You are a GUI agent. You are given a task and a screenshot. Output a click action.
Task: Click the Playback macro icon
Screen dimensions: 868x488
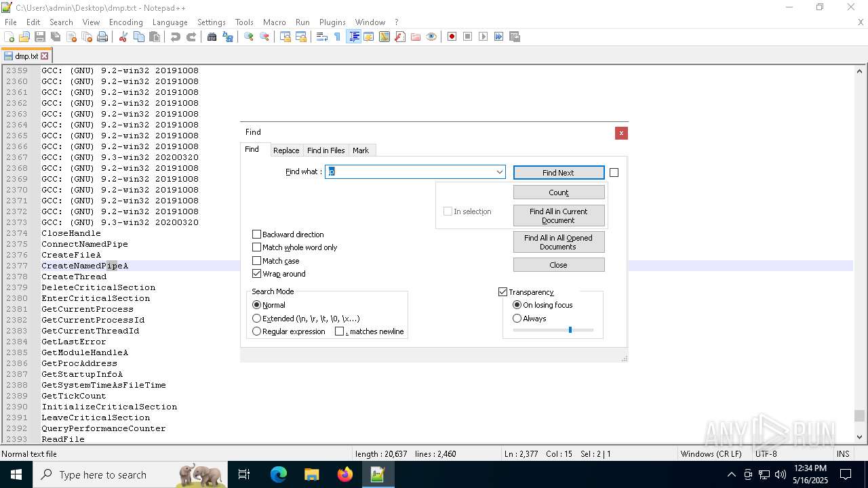pos(484,37)
